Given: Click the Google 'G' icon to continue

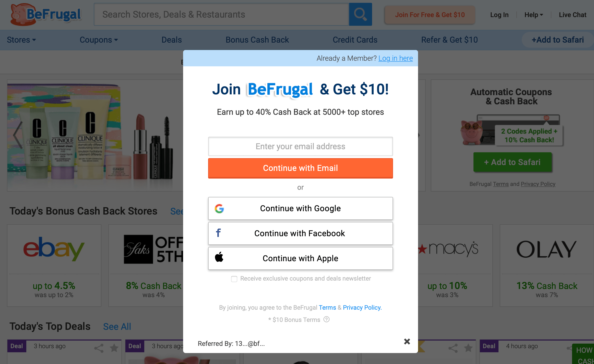Looking at the screenshot, I should [x=219, y=208].
